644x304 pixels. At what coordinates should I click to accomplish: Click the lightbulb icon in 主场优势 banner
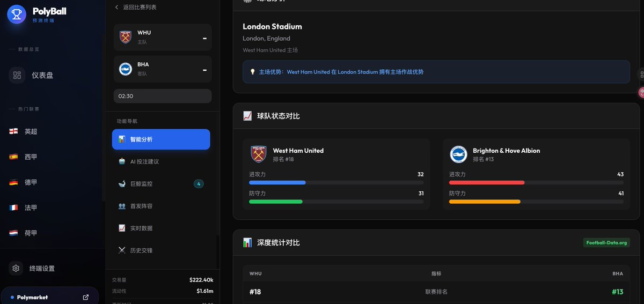coord(253,72)
